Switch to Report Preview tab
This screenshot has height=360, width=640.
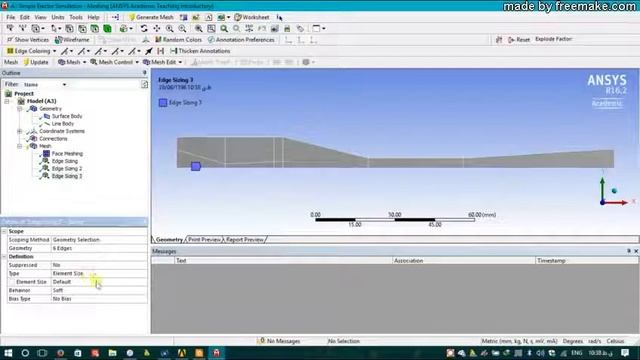245,240
